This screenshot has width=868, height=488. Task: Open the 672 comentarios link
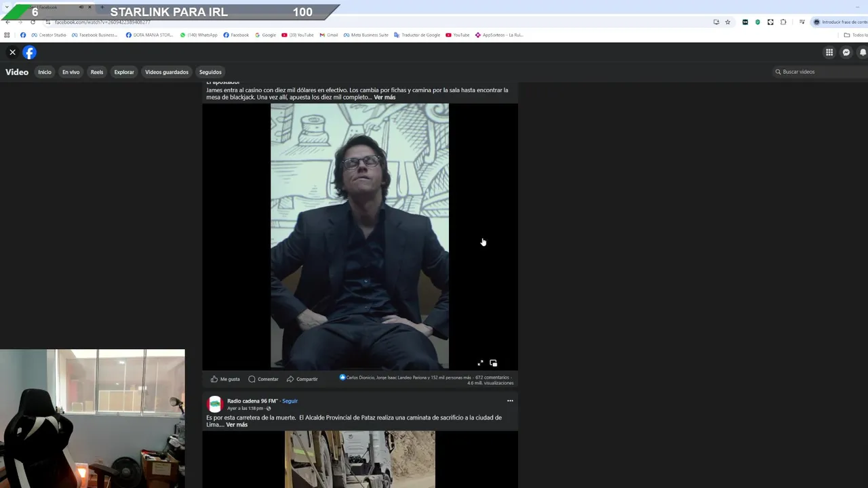pos(492,378)
